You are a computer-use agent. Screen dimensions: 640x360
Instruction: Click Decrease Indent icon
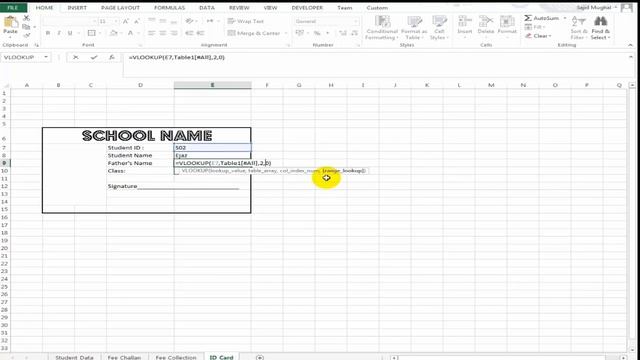(189, 33)
